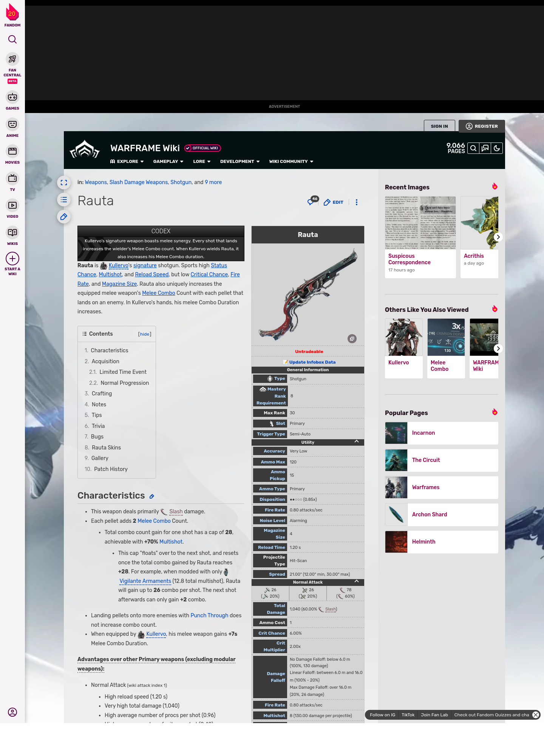Screen dimensions: 544x756
Task: Click the enlarge image icon on Rauta picture
Action: click(352, 339)
